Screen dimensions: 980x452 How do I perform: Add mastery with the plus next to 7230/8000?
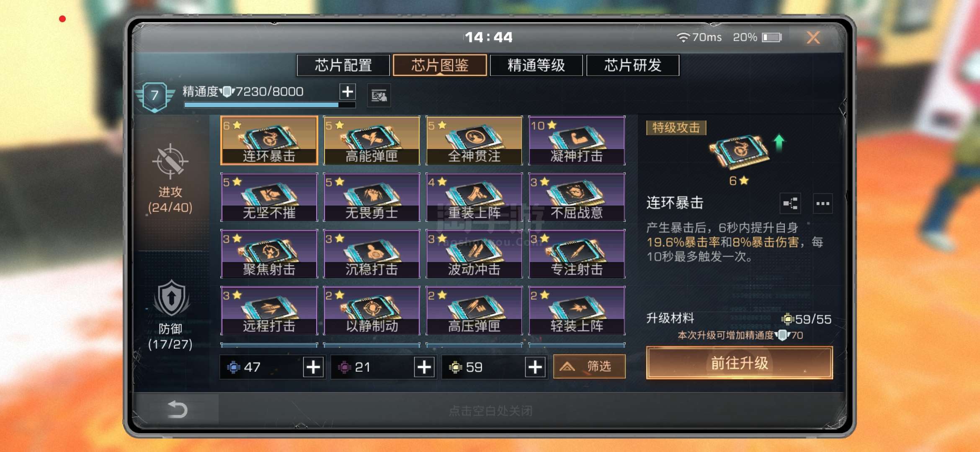click(348, 92)
